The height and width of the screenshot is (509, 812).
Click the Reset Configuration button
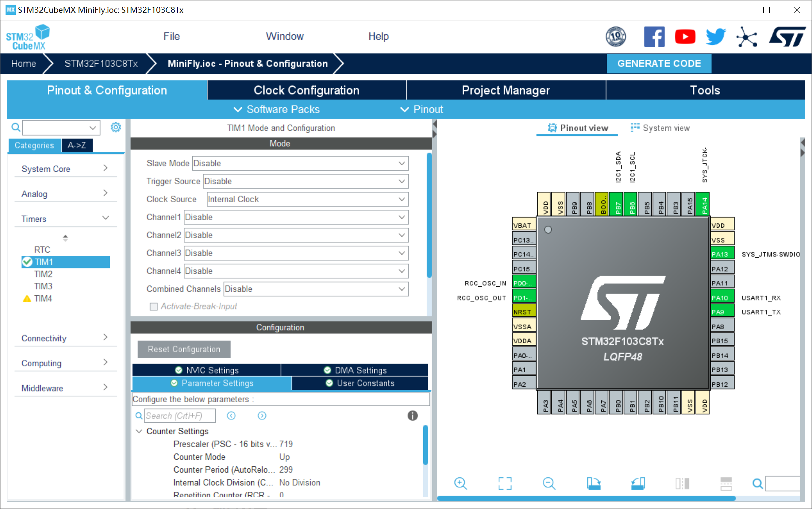point(184,349)
